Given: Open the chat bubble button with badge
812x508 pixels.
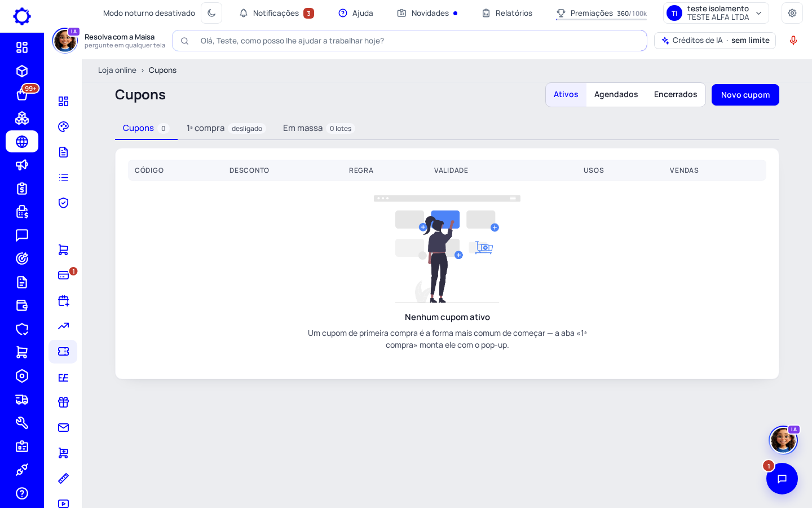Looking at the screenshot, I should 782,479.
